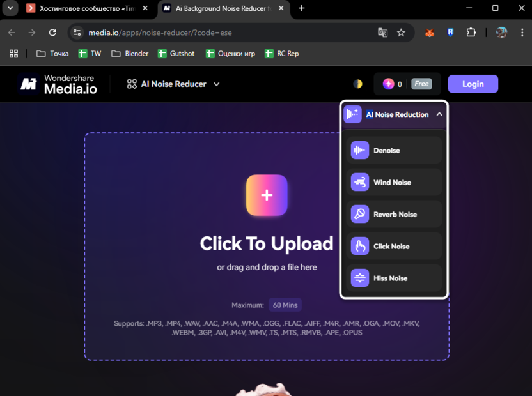This screenshot has width=532, height=396.
Task: Toggle the dark/light theme icon
Action: click(357, 84)
